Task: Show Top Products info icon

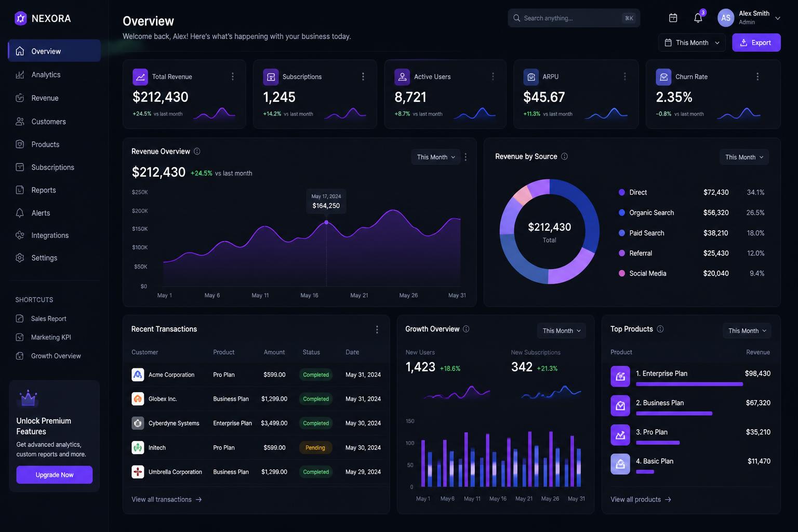Action: tap(660, 329)
